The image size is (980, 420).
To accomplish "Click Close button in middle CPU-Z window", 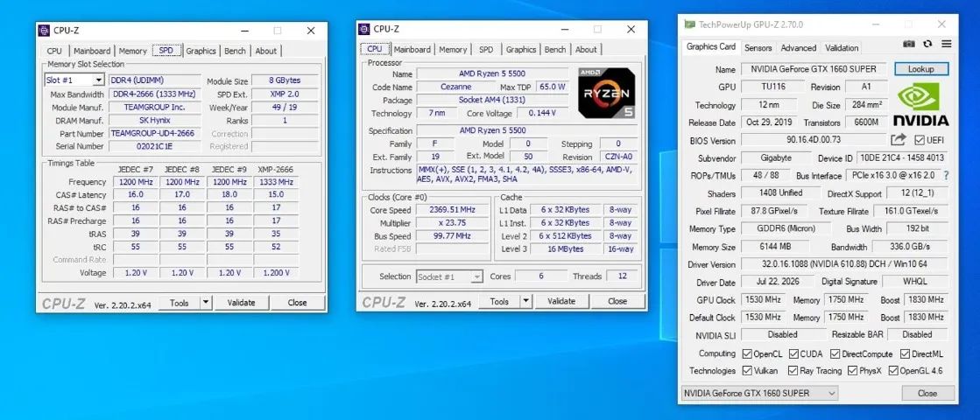I will tap(617, 301).
